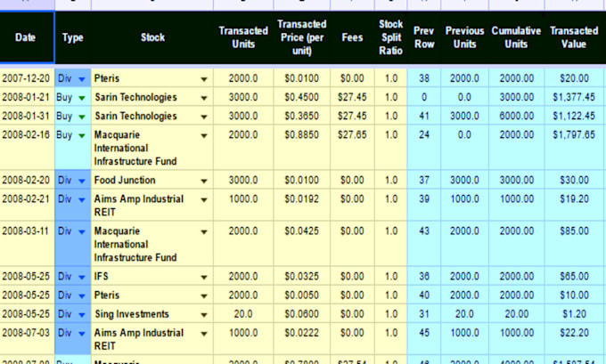
Task: Select the Fees header cell
Action: point(352,37)
